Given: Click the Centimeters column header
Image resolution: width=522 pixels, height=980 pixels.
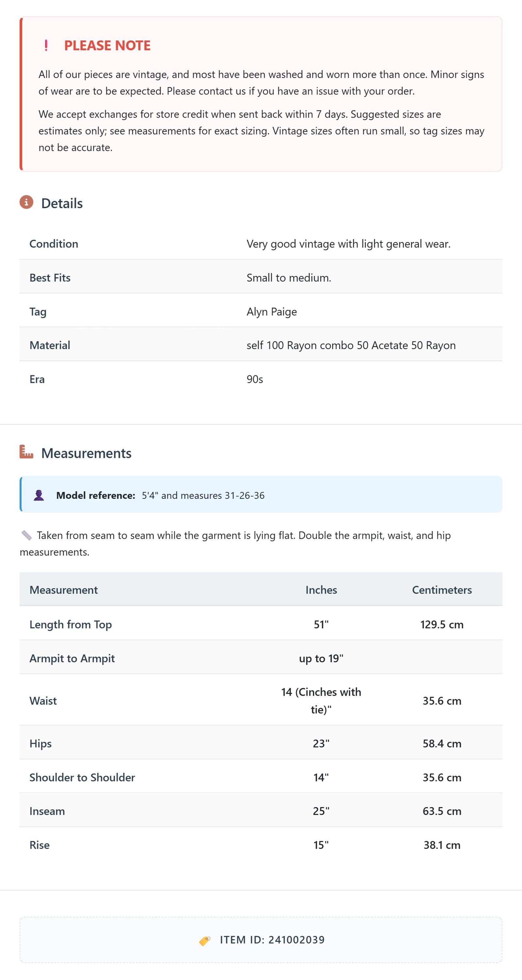Looking at the screenshot, I should [442, 590].
